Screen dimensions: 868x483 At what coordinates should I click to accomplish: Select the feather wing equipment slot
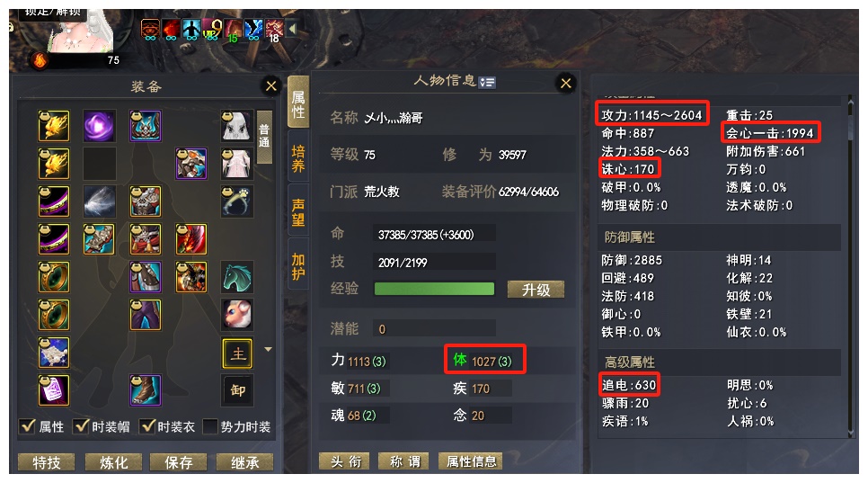[99, 201]
